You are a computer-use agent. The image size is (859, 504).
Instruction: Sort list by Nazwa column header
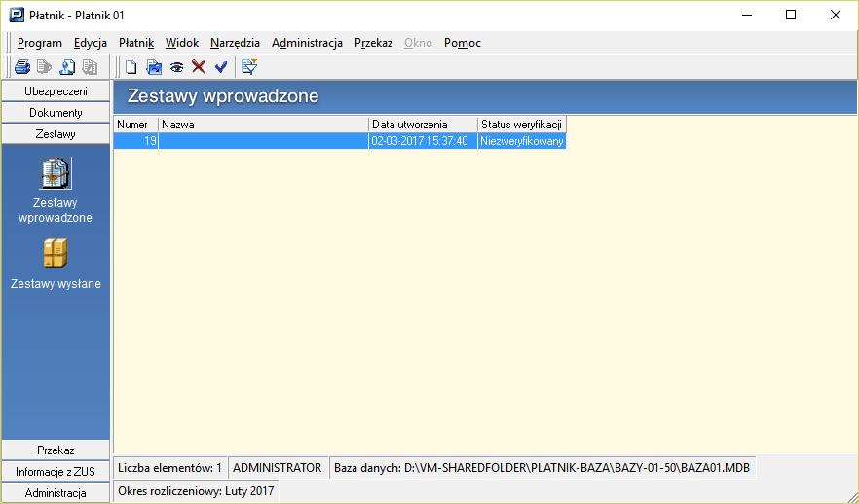pos(264,125)
